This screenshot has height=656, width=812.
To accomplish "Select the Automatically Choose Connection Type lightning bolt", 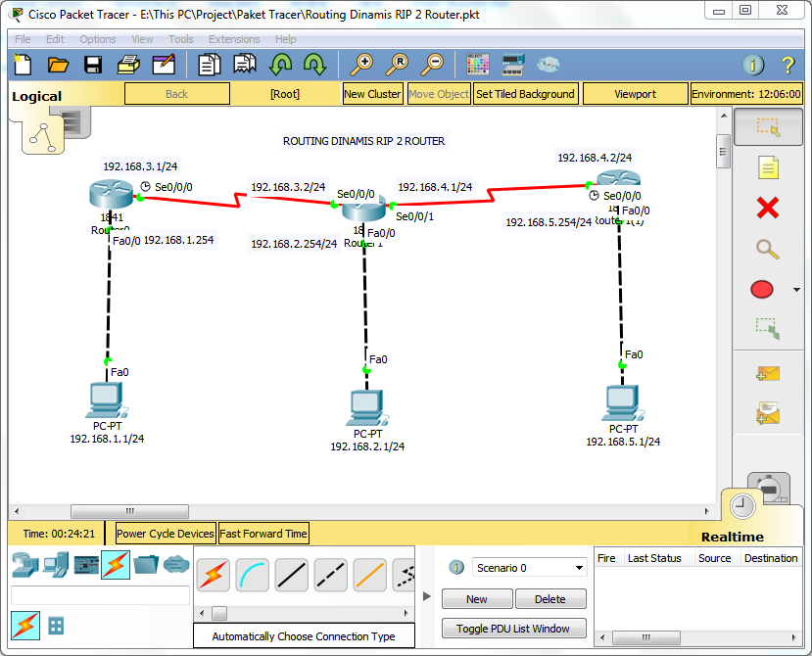I will [x=213, y=576].
